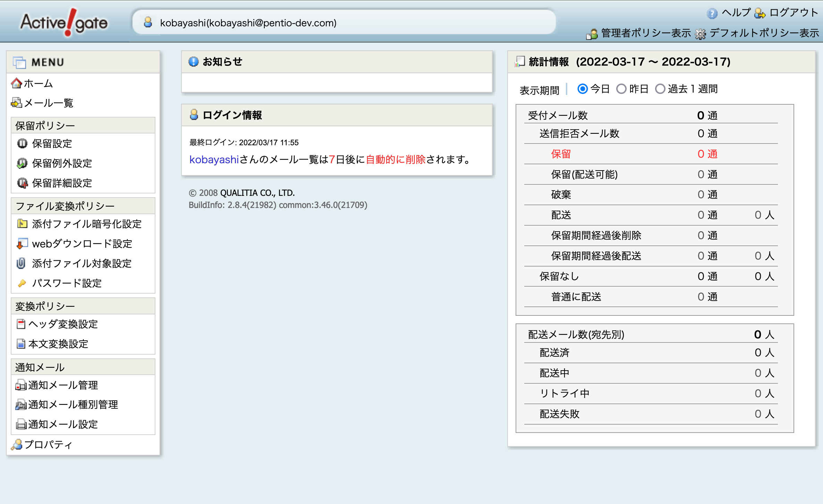Click the 通知メール管理 icon
This screenshot has width=823, height=504.
(x=21, y=385)
